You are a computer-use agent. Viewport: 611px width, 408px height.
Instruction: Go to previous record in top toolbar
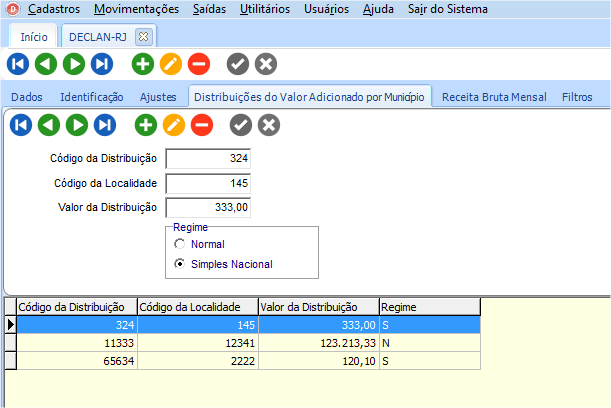46,64
